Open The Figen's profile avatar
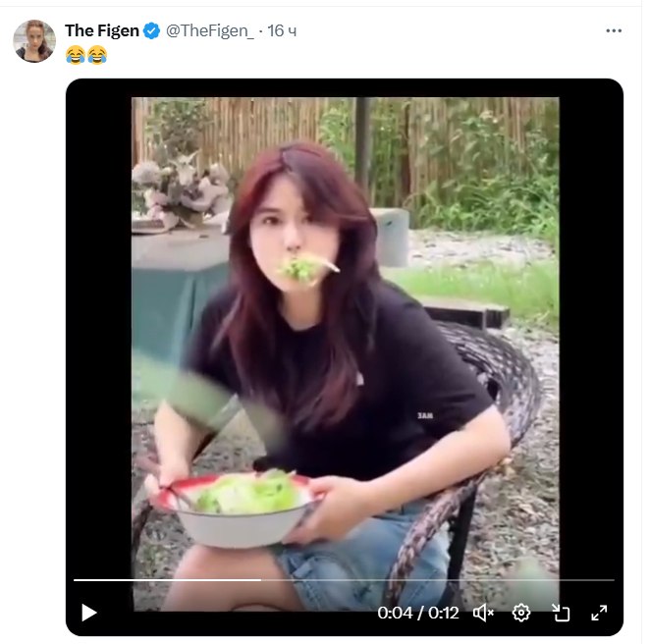 pyautogui.click(x=34, y=41)
